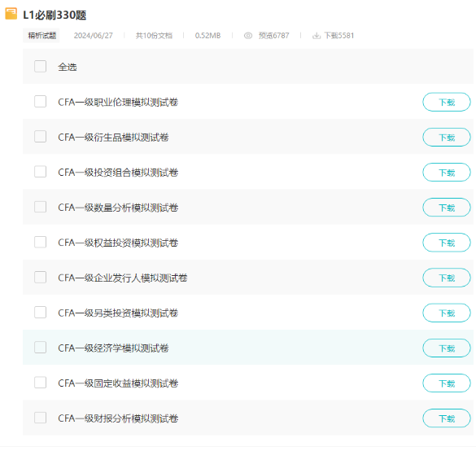Open the CFA一级财报分析模拟测试卷 title link
This screenshot has width=476, height=451.
[x=118, y=418]
